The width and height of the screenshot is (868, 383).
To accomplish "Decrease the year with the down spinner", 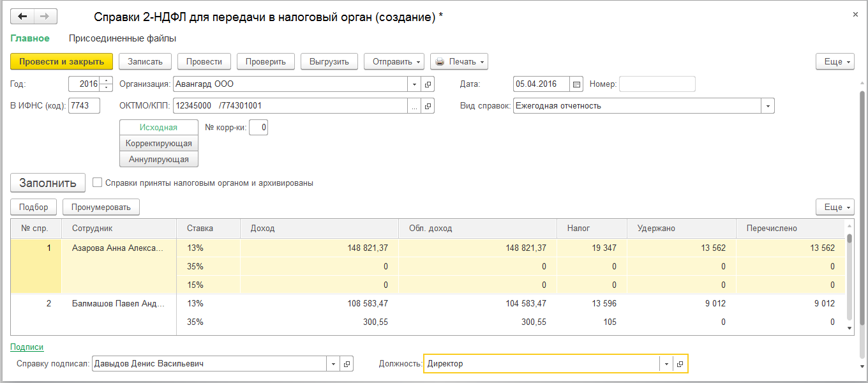I will tap(107, 87).
